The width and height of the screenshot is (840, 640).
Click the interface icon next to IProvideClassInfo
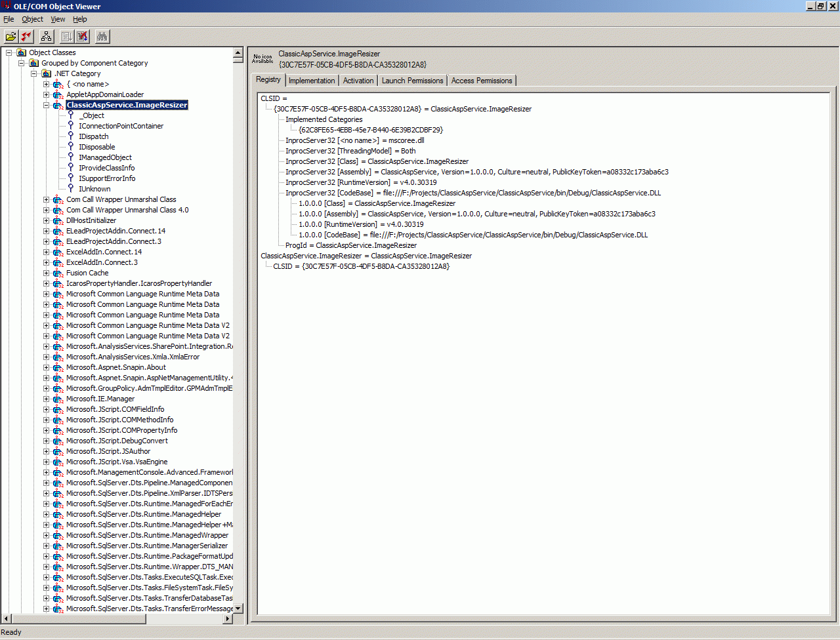(71, 168)
